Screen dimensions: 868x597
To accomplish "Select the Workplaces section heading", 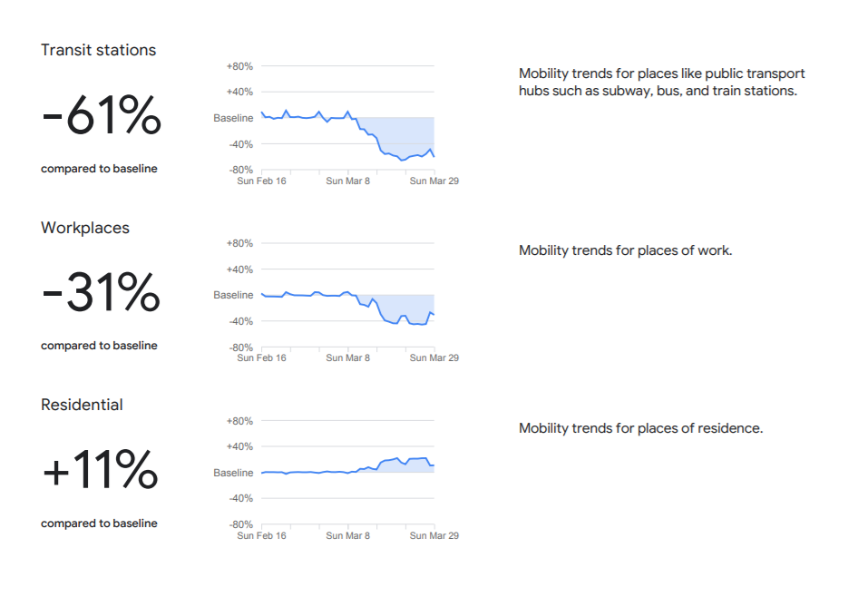I will [85, 228].
